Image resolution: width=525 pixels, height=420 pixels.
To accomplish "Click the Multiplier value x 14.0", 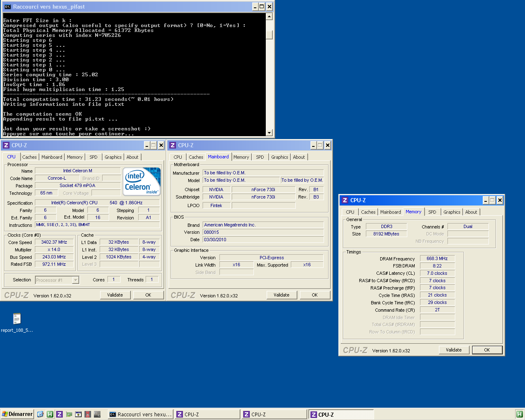I will 54,249.
